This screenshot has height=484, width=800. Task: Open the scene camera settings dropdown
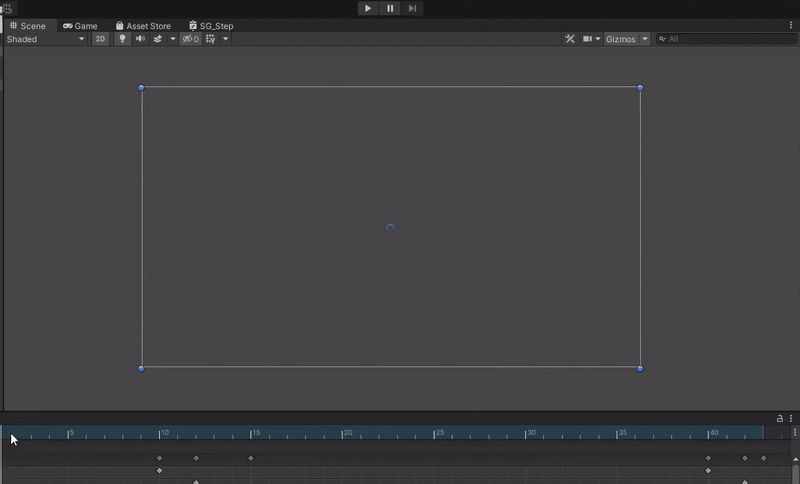coord(591,39)
